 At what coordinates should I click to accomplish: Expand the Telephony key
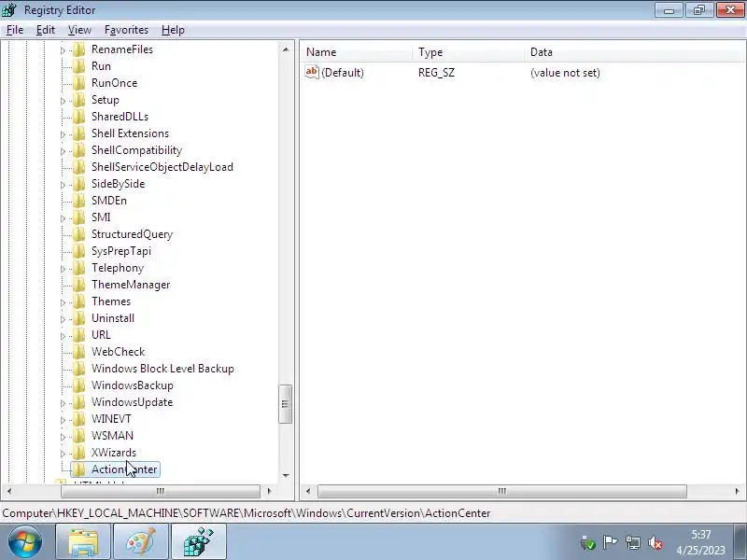click(x=63, y=269)
